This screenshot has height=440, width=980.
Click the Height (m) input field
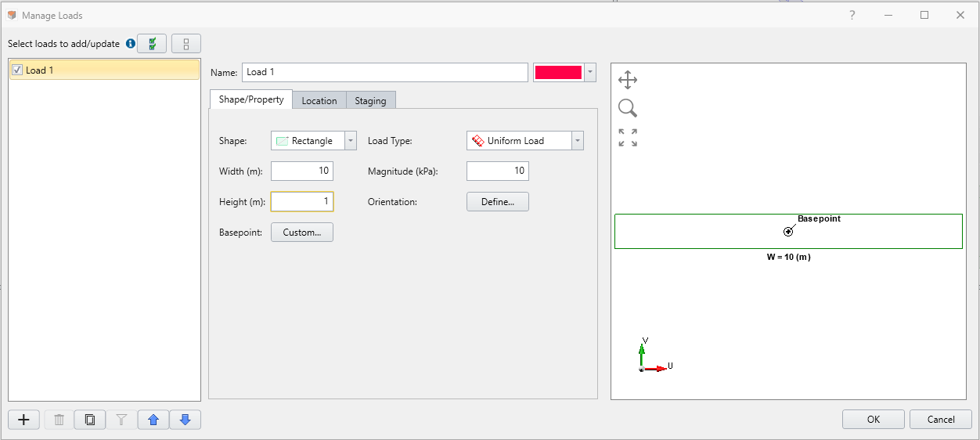coord(302,202)
